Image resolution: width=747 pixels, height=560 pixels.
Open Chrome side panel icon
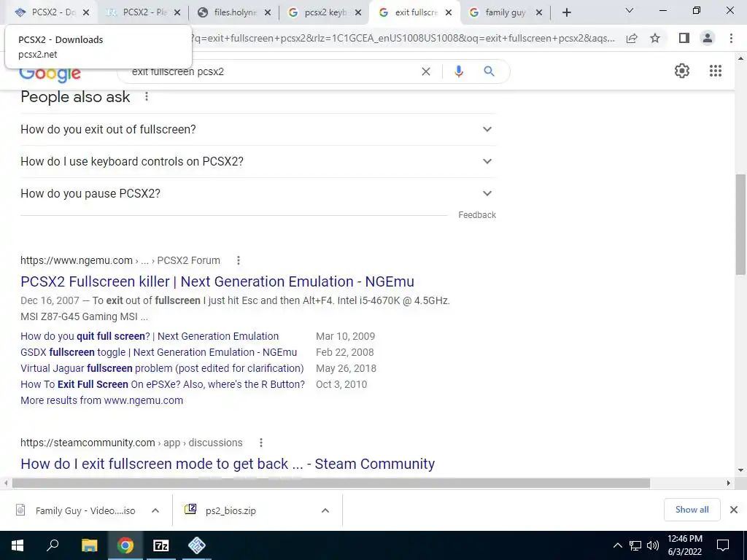click(x=684, y=38)
